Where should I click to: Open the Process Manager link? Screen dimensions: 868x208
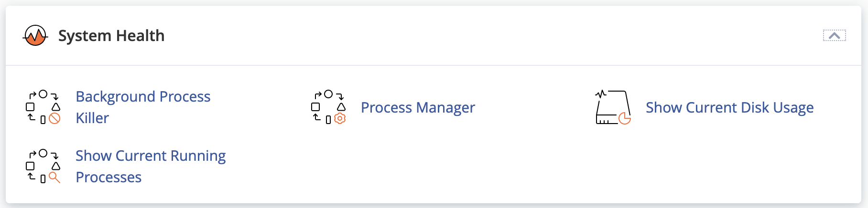[418, 108]
